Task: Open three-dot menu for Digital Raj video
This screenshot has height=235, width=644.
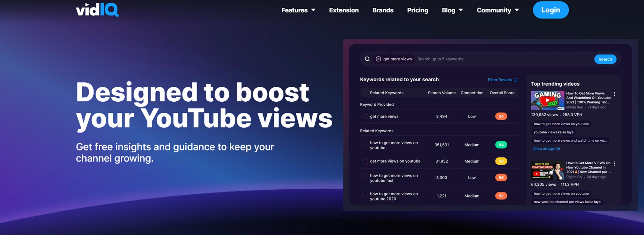Action: (x=614, y=163)
